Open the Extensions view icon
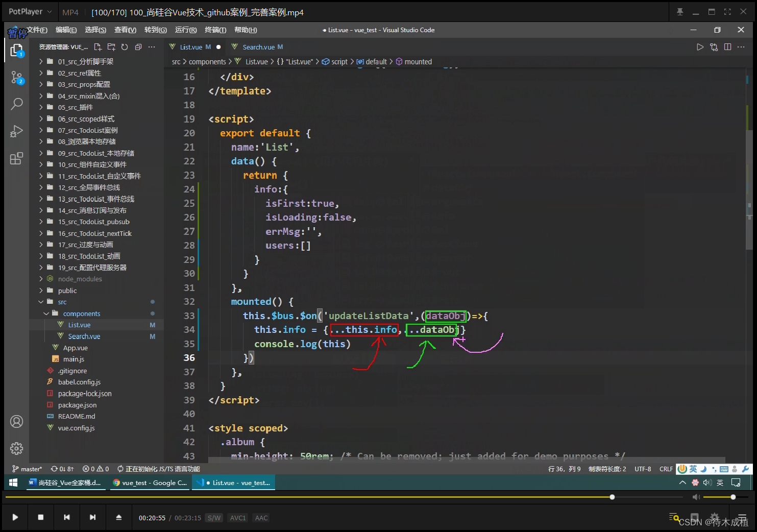Viewport: 757px width, 532px height. (x=16, y=158)
